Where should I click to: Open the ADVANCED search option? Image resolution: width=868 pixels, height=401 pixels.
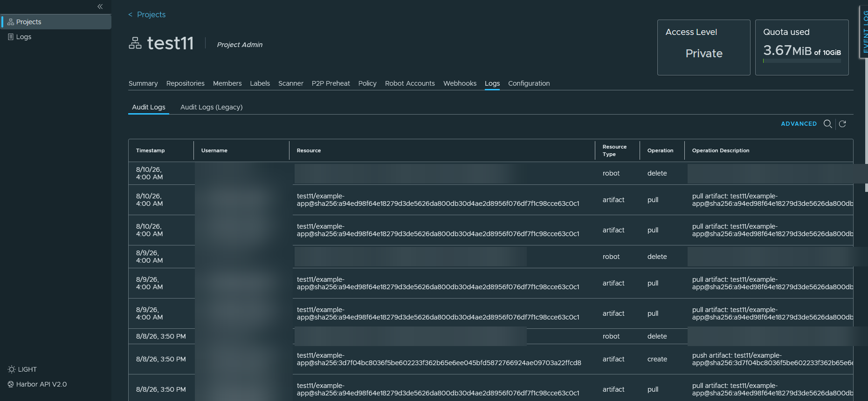coord(799,124)
